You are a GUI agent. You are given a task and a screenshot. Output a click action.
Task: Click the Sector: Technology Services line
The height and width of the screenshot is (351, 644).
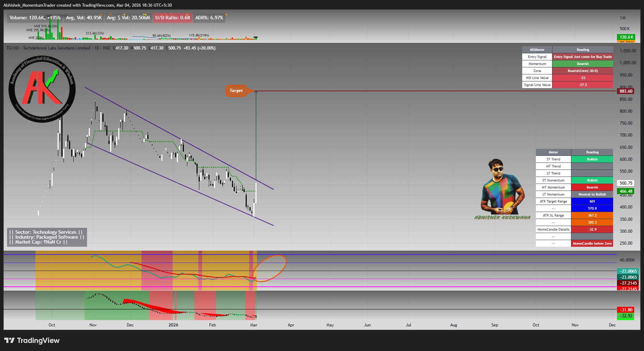[46, 232]
